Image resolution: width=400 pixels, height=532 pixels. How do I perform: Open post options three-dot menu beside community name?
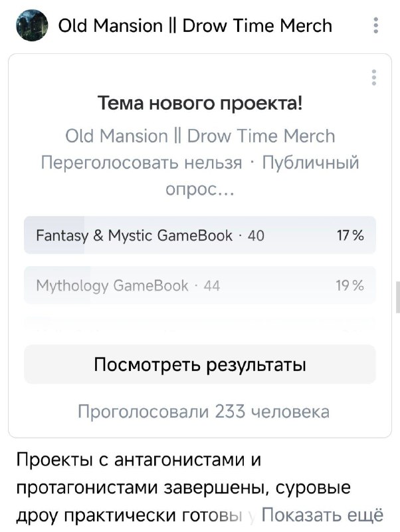[x=375, y=25]
